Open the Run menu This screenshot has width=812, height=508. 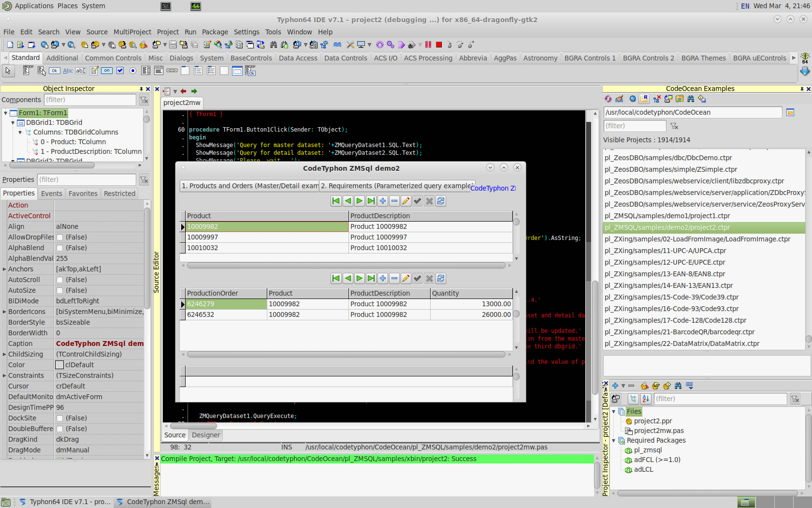(x=190, y=32)
